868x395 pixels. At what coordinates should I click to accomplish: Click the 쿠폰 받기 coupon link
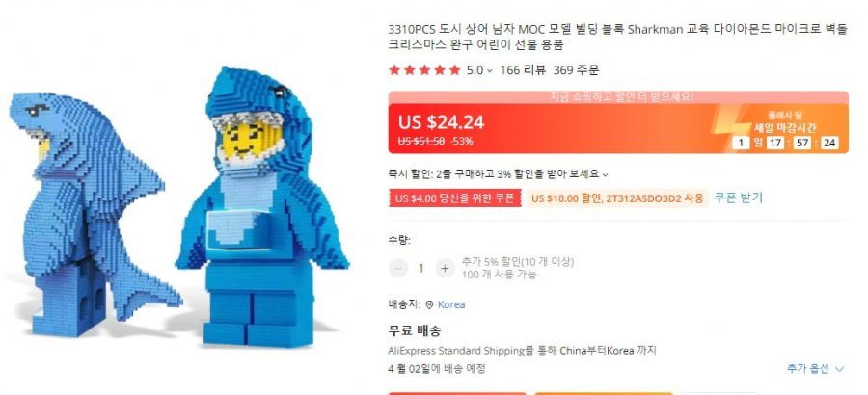click(738, 197)
